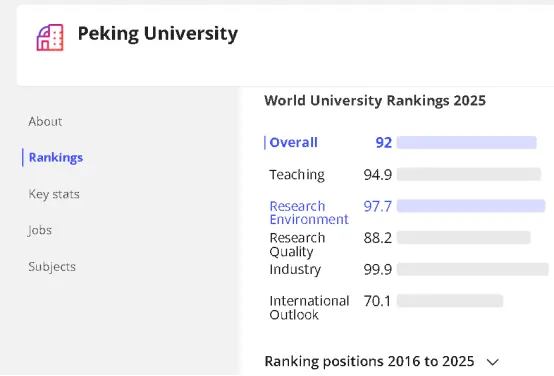The width and height of the screenshot is (554, 376).
Task: Select Rankings in the sidebar
Action: [x=56, y=158]
